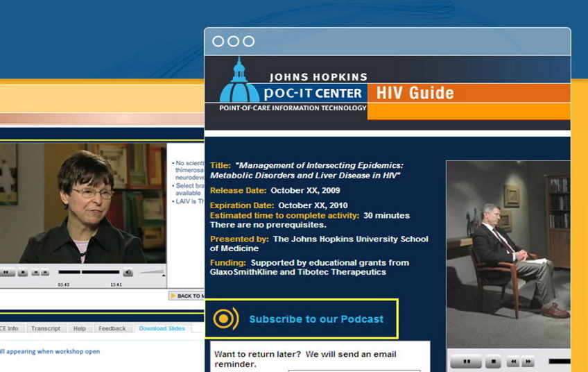Viewport: 588px width, 372px height.
Task: Adjust the left video volume slider
Action: coord(151,272)
